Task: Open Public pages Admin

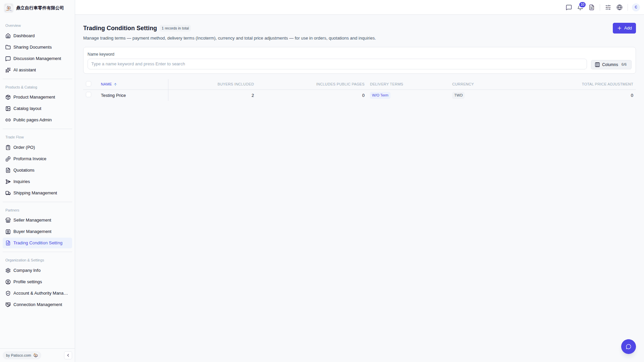Action: click(x=37, y=120)
